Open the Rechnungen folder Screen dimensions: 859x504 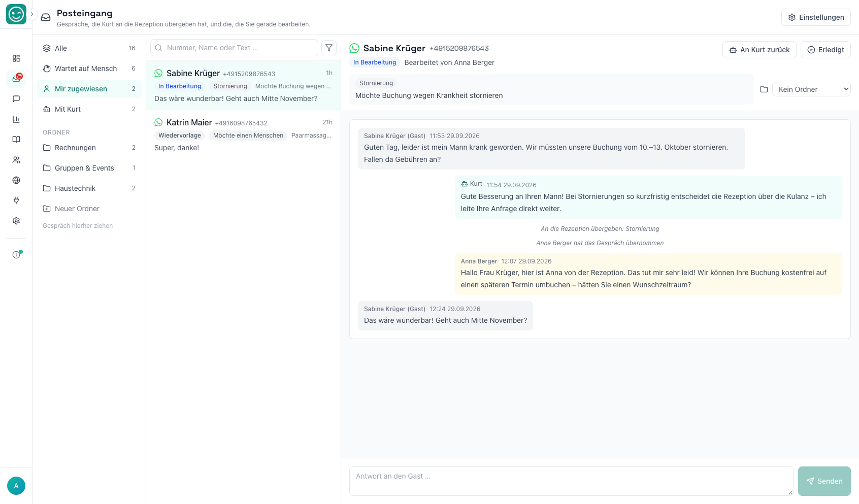[x=89, y=148]
